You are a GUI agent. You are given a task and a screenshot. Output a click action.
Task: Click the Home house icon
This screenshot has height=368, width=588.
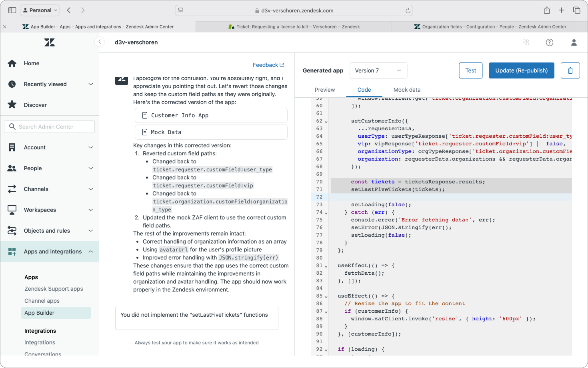pyautogui.click(x=12, y=63)
